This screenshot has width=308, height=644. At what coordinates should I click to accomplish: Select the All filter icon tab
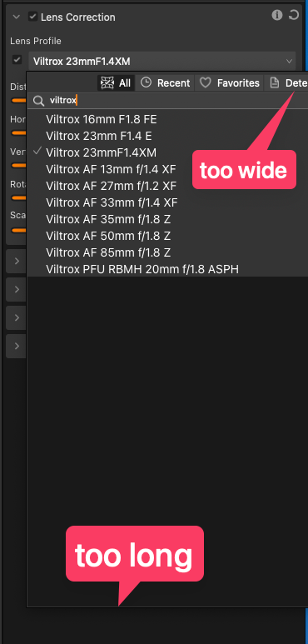point(116,83)
